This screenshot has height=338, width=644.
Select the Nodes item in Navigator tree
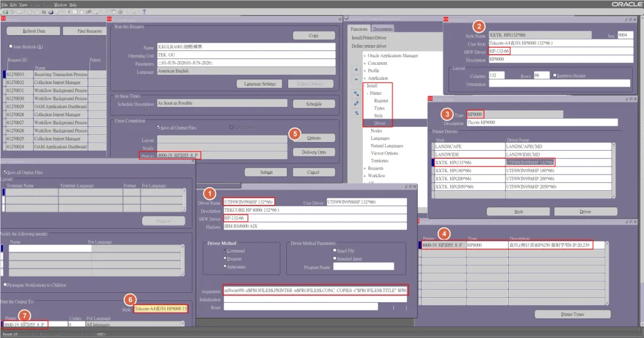[376, 131]
